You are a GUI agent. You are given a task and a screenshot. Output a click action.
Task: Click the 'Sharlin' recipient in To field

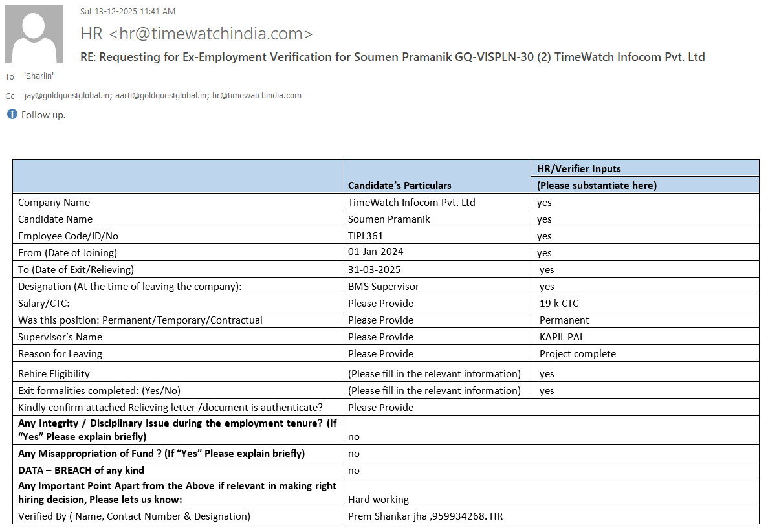[39, 76]
